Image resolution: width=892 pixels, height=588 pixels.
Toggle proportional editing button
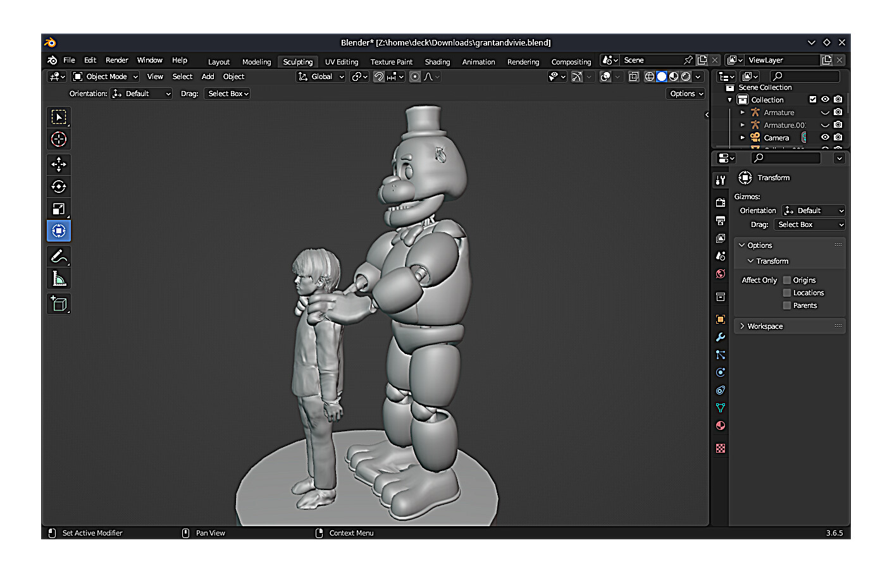(415, 77)
